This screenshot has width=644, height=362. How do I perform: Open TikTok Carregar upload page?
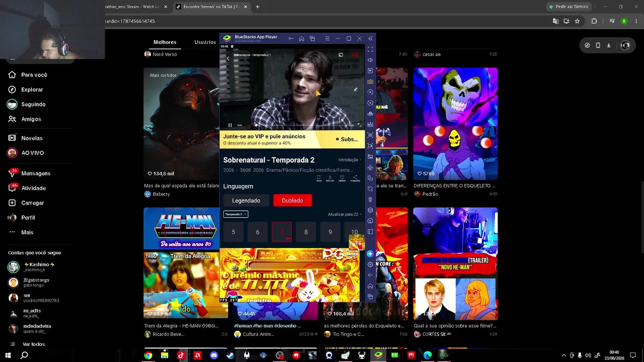click(x=27, y=203)
